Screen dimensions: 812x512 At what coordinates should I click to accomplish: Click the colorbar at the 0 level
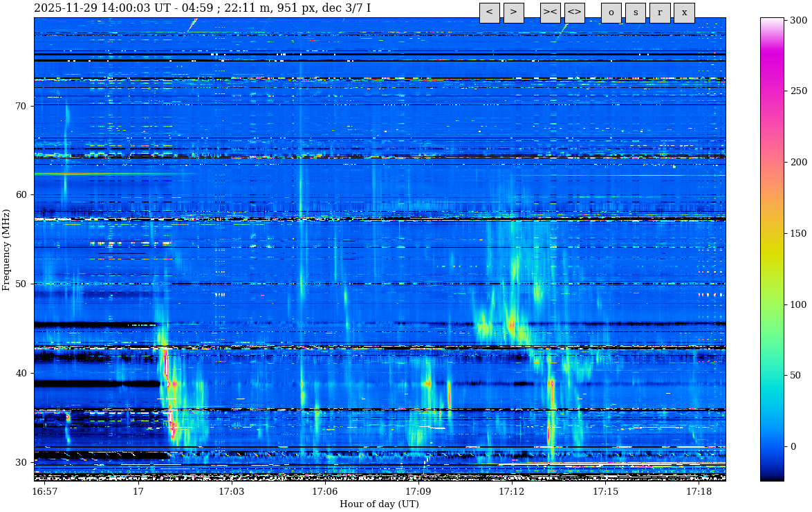(772, 446)
